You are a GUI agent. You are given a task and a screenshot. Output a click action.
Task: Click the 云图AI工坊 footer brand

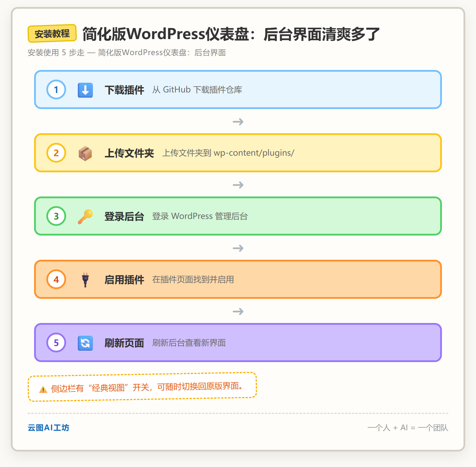click(48, 428)
